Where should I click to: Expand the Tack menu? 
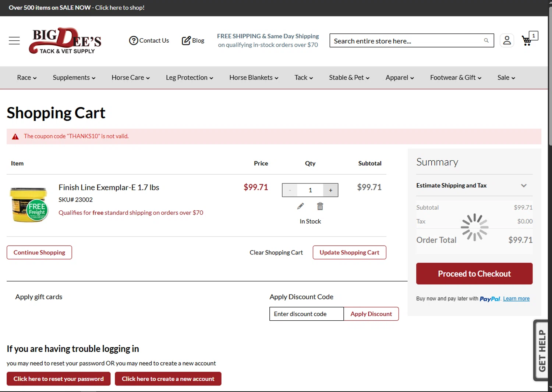(304, 78)
